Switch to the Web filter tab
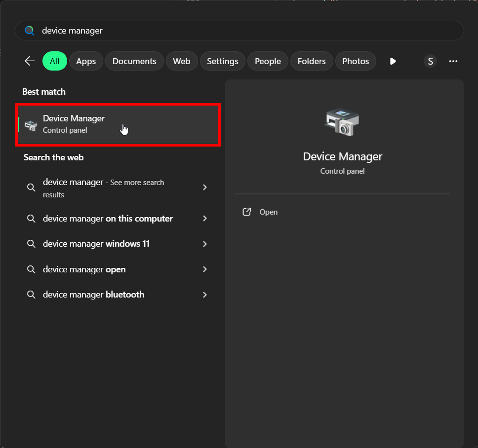Image resolution: width=478 pixels, height=448 pixels. 182,61
